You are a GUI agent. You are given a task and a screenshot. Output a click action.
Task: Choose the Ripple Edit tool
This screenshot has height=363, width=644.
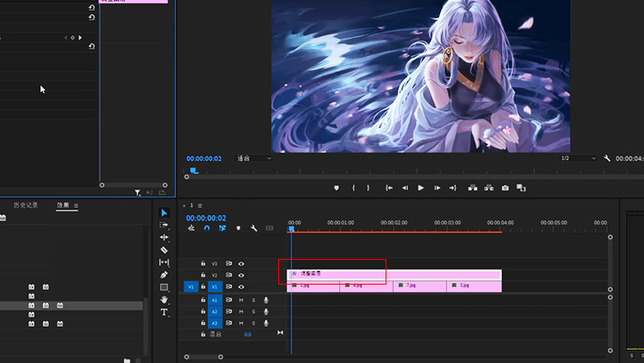click(163, 237)
